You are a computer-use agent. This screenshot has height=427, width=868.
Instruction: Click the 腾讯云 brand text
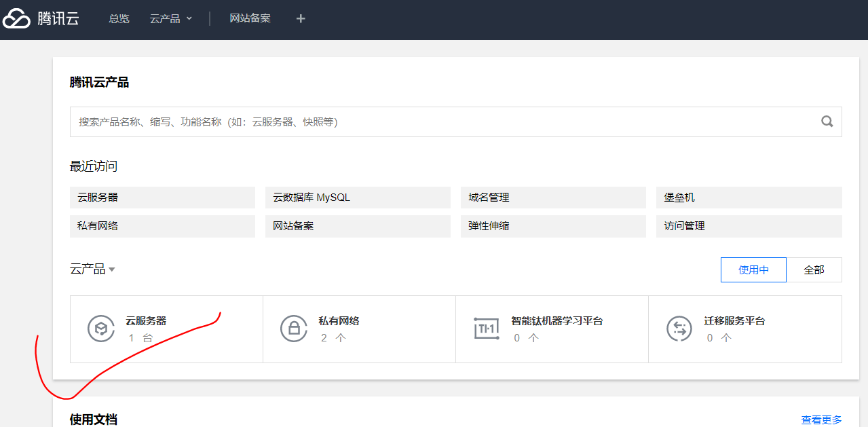(x=58, y=18)
